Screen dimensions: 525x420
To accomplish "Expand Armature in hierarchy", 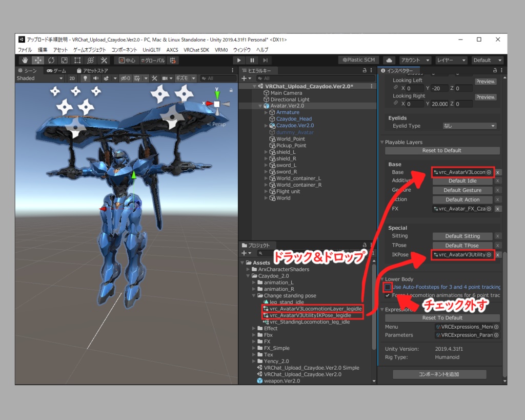I will click(x=266, y=112).
